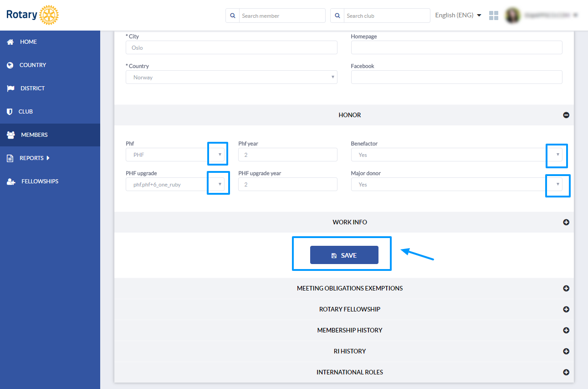Image resolution: width=588 pixels, height=389 pixels.
Task: Collapse the HONOR section minus icon
Action: (566, 115)
